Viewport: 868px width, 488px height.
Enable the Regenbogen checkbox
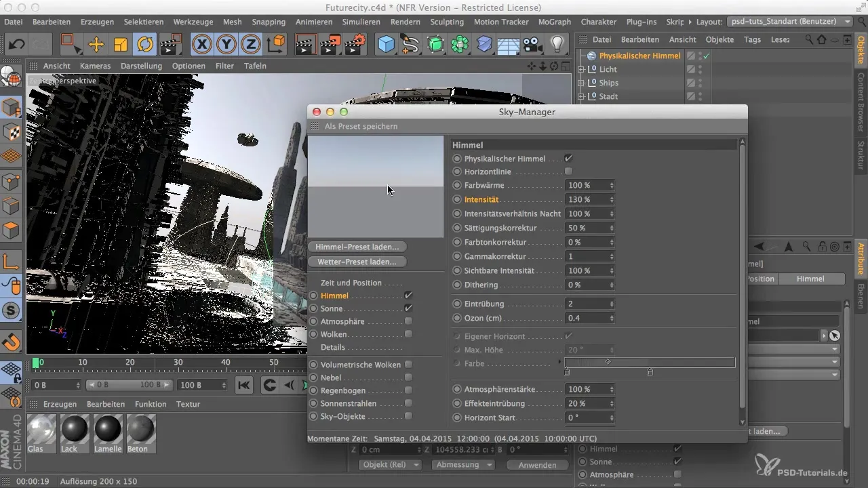408,390
